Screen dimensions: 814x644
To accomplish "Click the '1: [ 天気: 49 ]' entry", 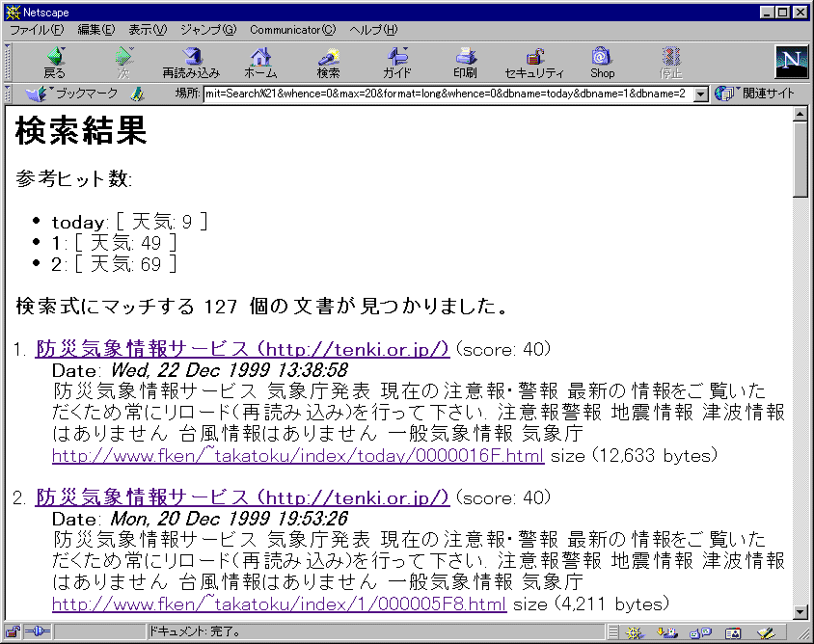I will tap(114, 243).
